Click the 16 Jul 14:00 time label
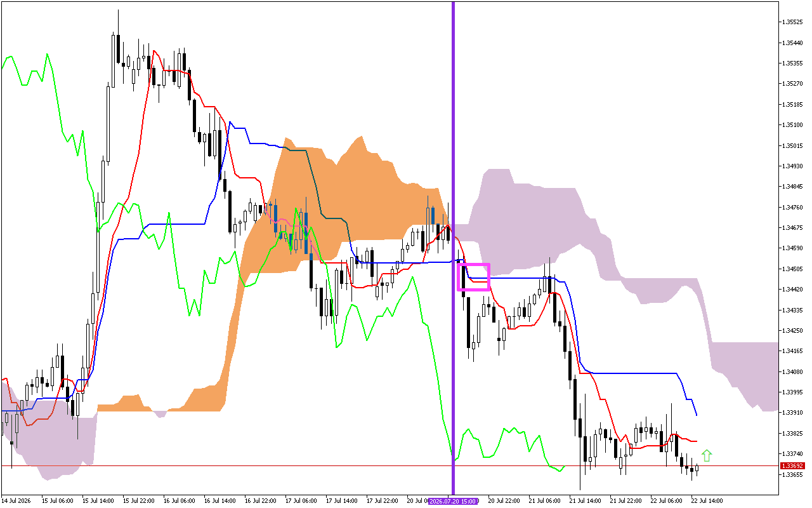Image resolution: width=812 pixels, height=508 pixels. tap(219, 500)
